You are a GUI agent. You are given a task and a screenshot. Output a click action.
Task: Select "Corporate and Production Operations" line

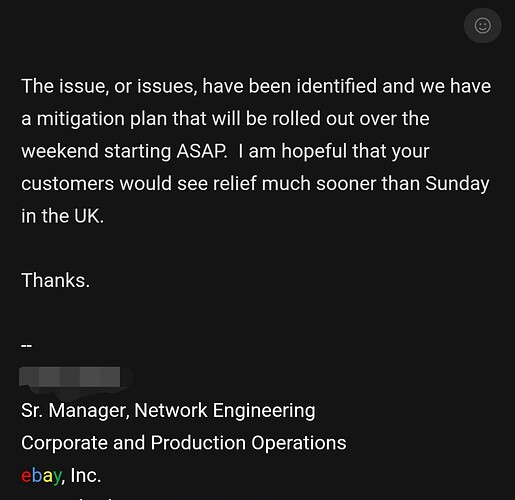coord(184,443)
